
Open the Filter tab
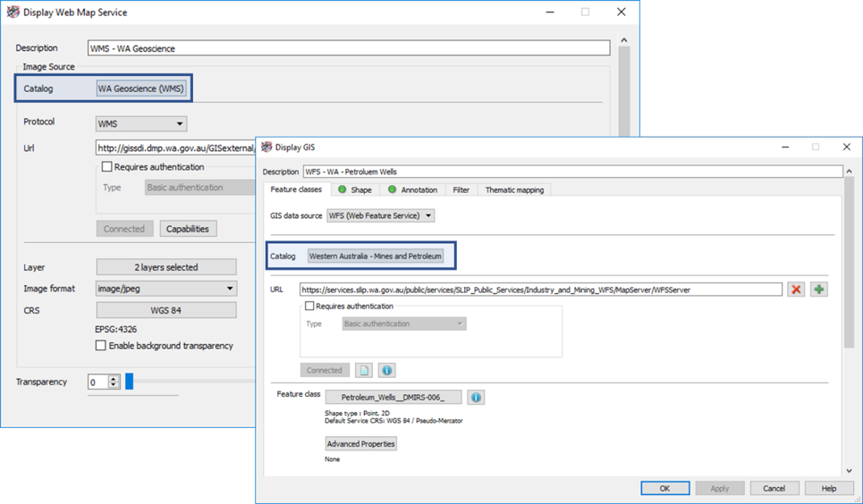click(x=461, y=189)
